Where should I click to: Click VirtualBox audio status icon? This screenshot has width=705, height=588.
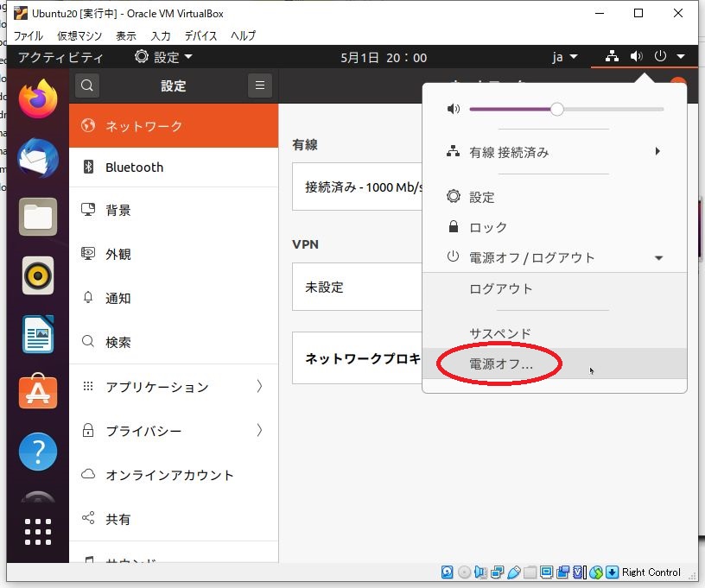[x=480, y=572]
